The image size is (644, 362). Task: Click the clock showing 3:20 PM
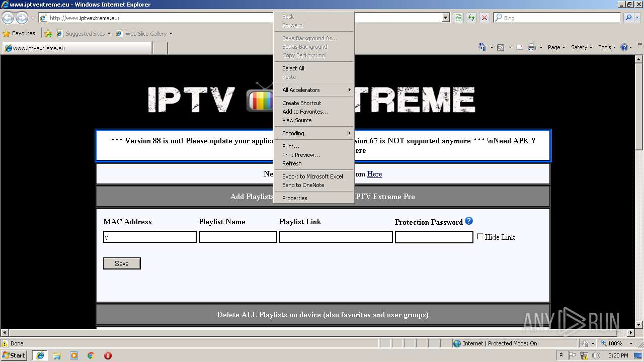pos(618,355)
